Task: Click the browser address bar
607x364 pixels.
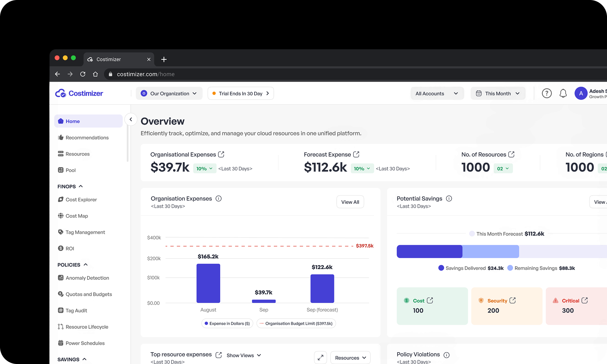Action: coord(146,74)
